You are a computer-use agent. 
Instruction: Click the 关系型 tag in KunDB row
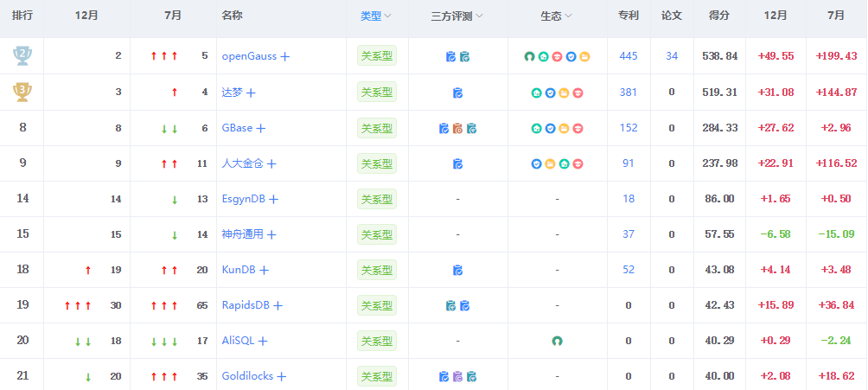[377, 270]
